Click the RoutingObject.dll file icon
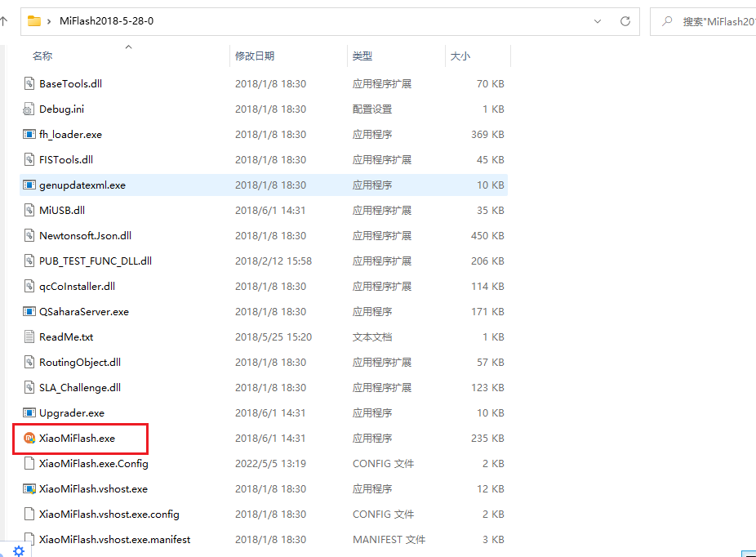 tap(29, 362)
